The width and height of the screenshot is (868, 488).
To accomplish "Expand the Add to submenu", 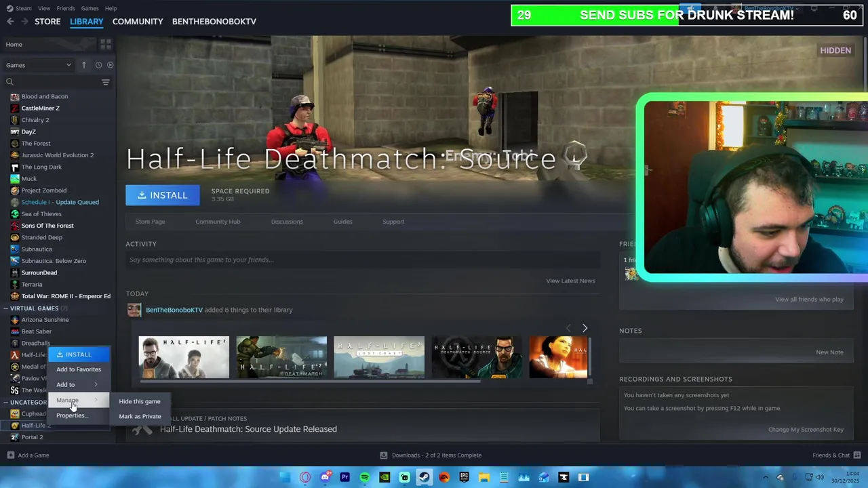I will [79, 385].
